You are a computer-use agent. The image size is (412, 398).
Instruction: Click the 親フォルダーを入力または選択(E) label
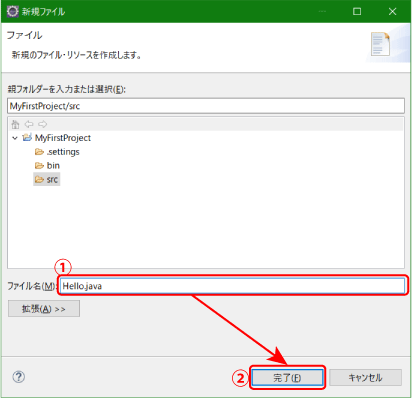(66, 89)
